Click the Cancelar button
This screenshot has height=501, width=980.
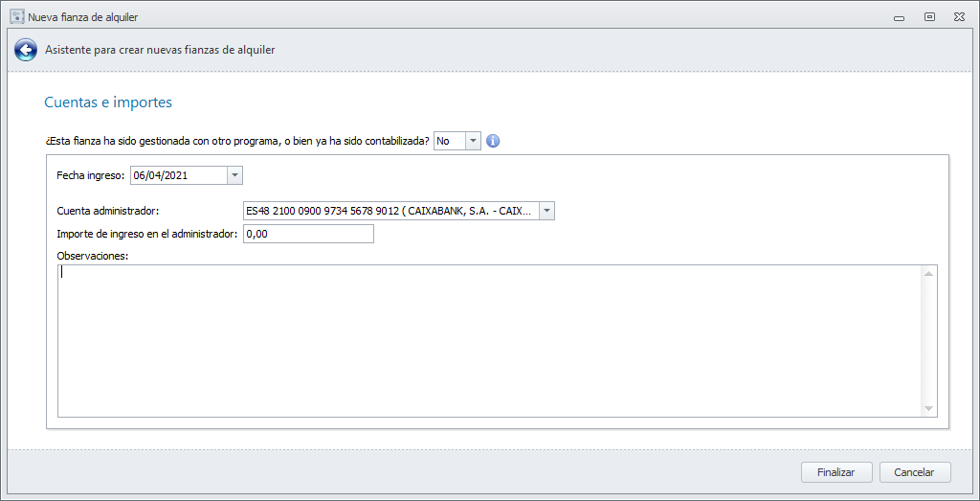point(914,473)
